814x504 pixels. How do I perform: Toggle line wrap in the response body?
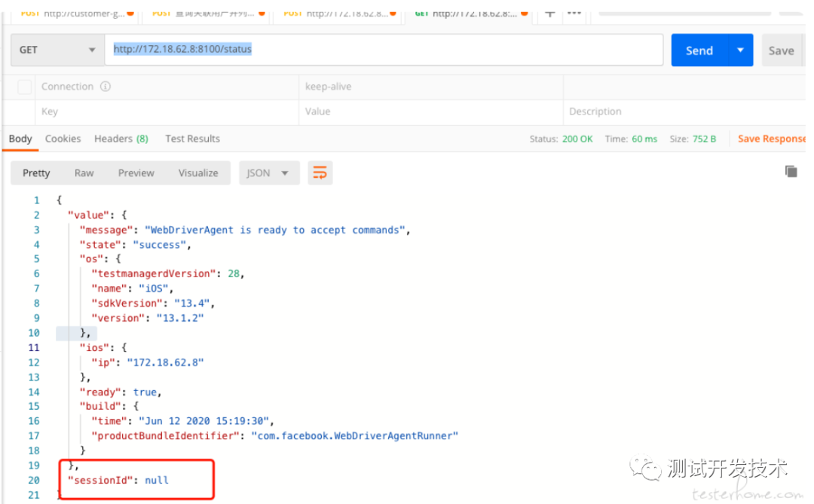pyautogui.click(x=320, y=173)
